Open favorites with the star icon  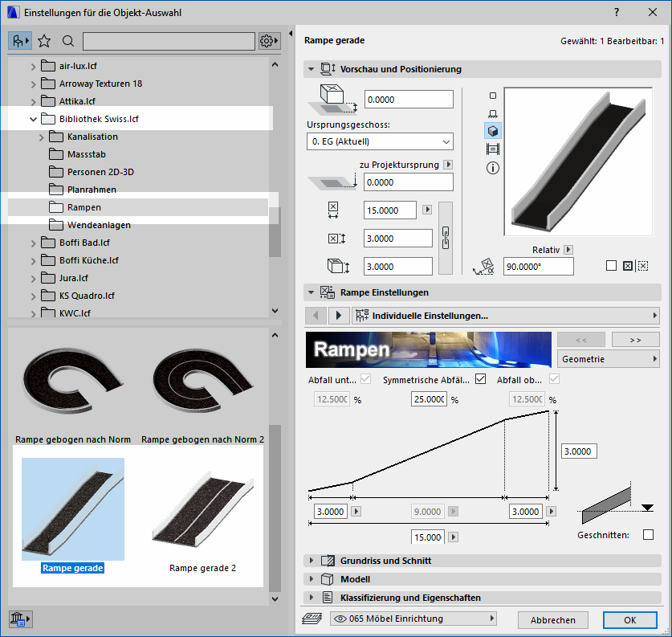coord(44,41)
